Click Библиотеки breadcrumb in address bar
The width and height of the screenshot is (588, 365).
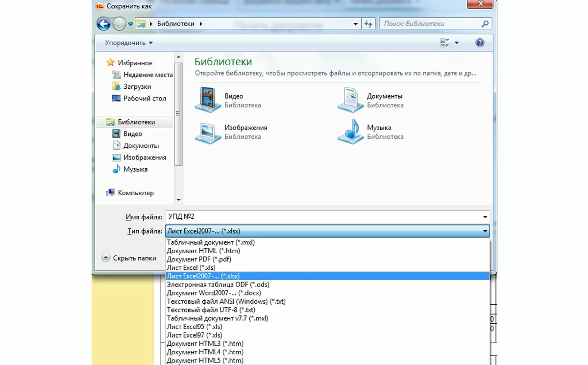pyautogui.click(x=176, y=24)
